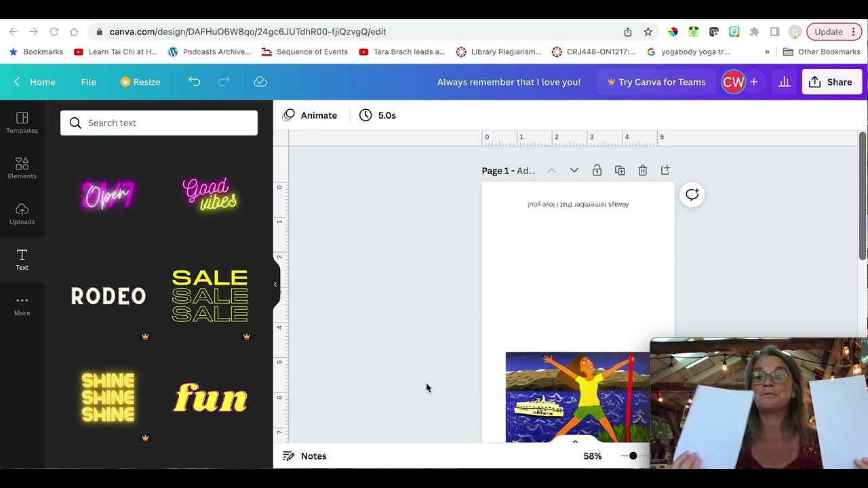Open the More sidebar options
This screenshot has height=488, width=868.
pos(22,306)
